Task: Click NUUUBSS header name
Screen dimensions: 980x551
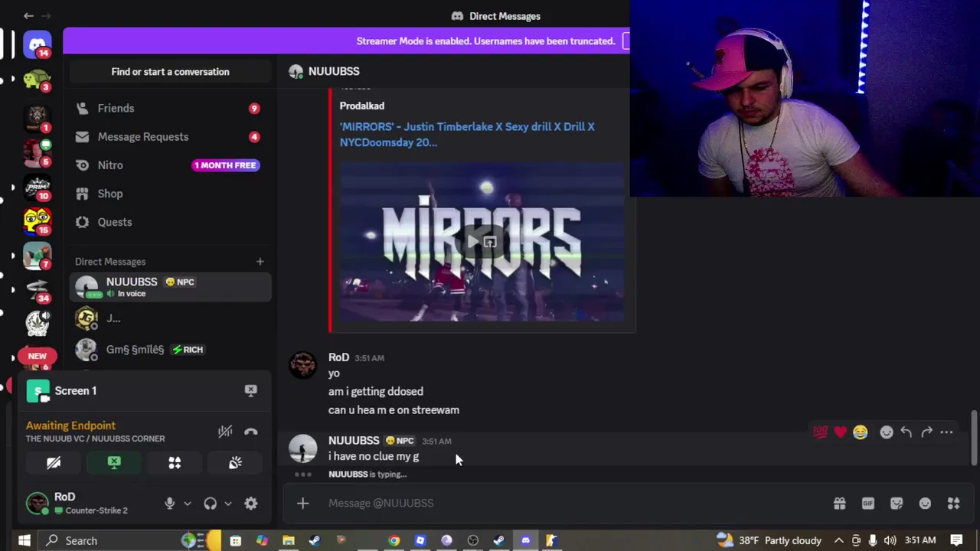Action: (334, 71)
